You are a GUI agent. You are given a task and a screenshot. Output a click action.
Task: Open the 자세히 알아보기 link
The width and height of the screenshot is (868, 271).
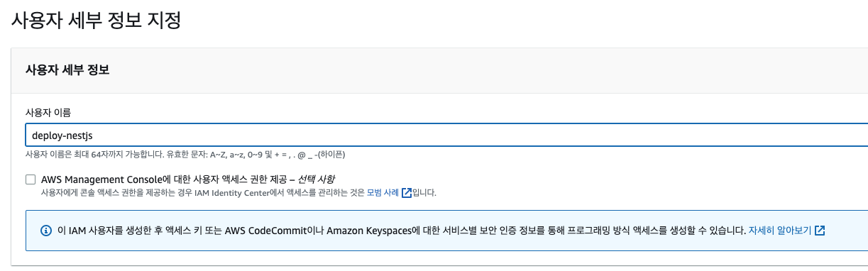point(780,231)
